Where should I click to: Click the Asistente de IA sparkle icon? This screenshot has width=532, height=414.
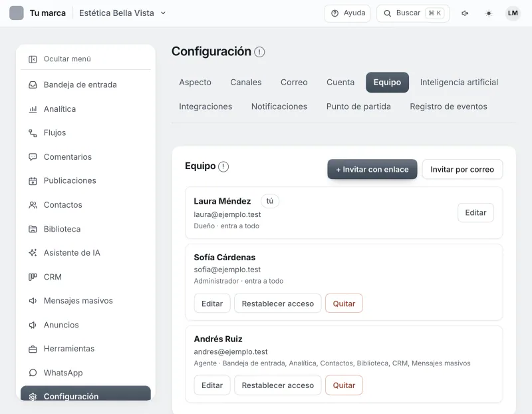tap(33, 253)
